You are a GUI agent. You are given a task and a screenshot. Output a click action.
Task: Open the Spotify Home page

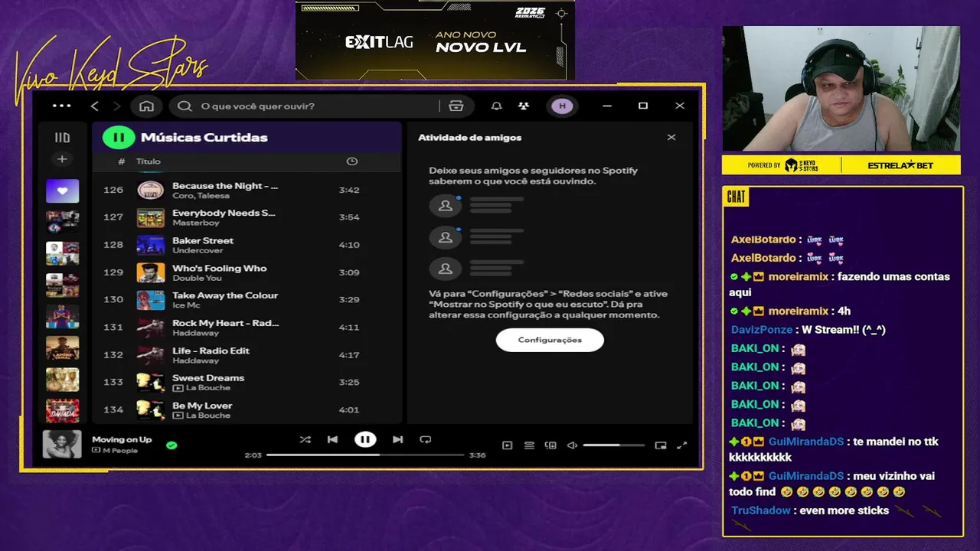tap(146, 106)
